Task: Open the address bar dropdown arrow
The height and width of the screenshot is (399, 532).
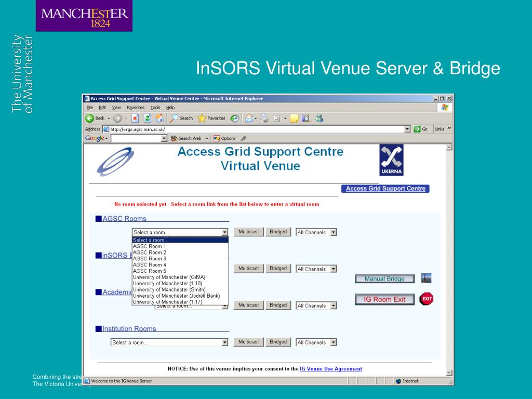Action: pyautogui.click(x=407, y=129)
